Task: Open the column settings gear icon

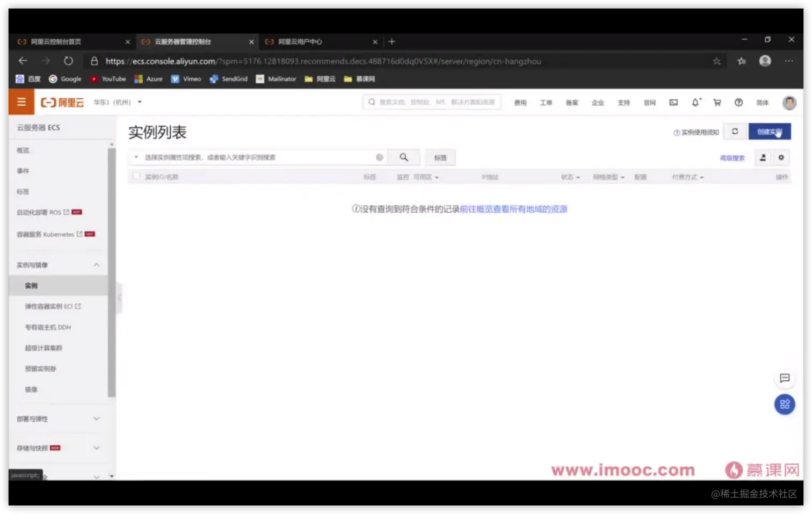Action: [781, 157]
